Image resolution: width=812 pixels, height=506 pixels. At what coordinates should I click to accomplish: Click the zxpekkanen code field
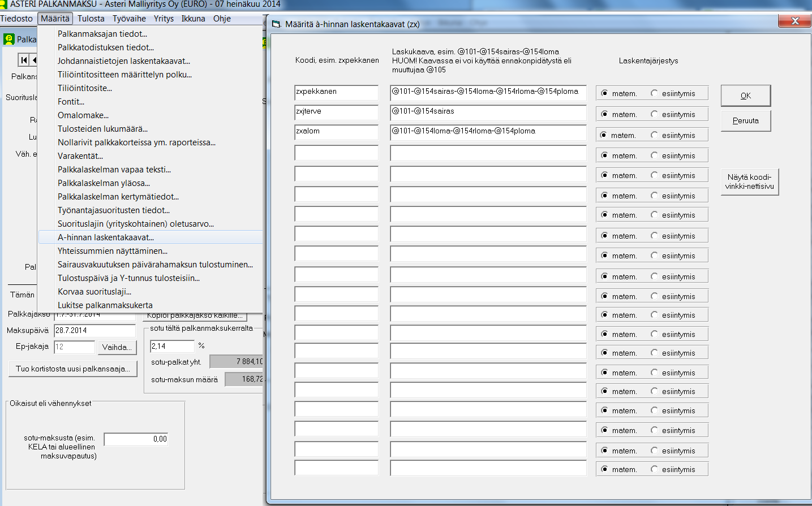click(x=336, y=93)
